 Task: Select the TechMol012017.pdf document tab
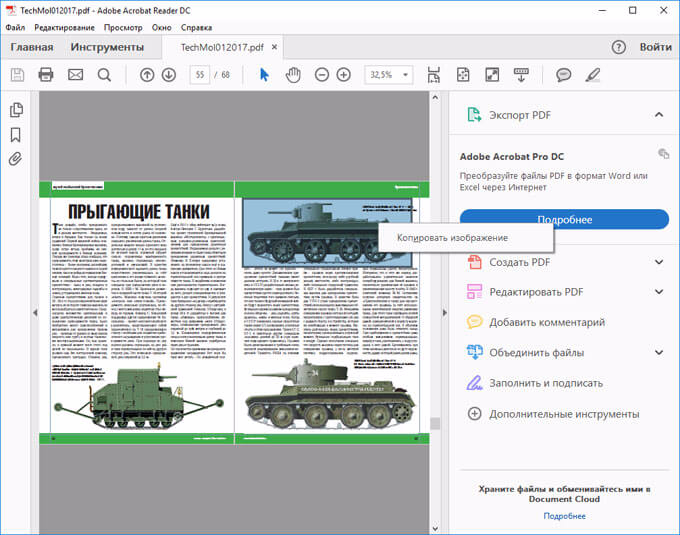222,47
